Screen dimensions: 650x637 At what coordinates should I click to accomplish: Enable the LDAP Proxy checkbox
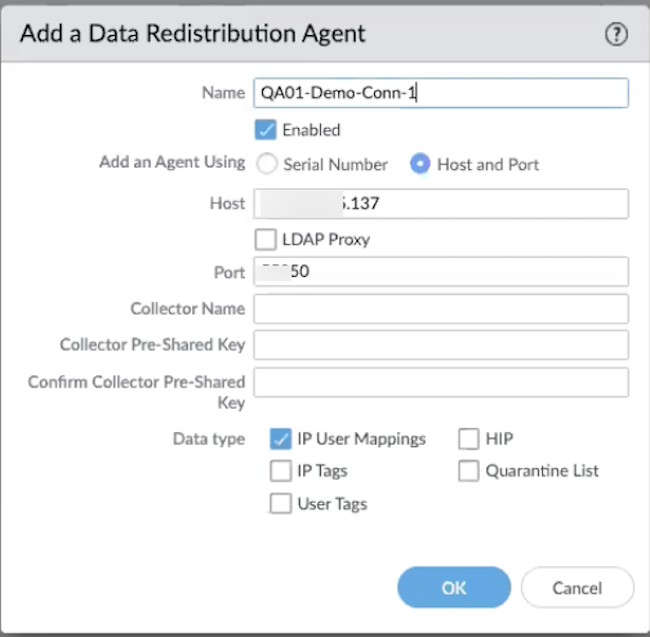266,240
